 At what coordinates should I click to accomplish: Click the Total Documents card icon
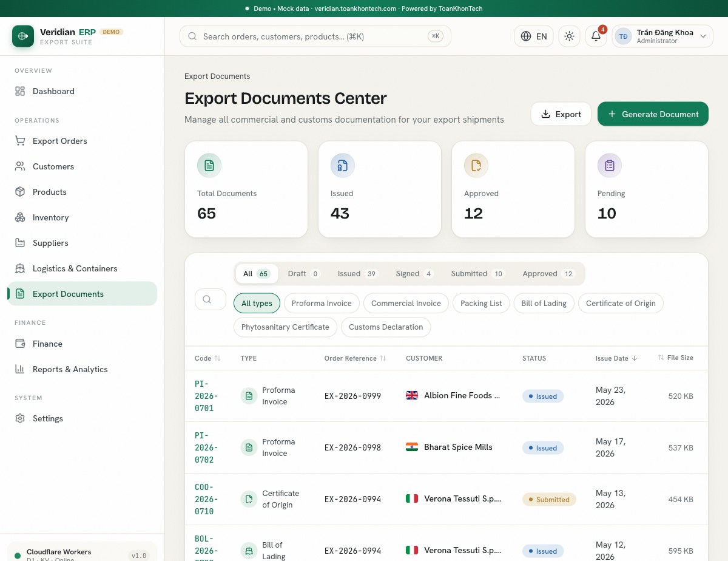coord(209,165)
